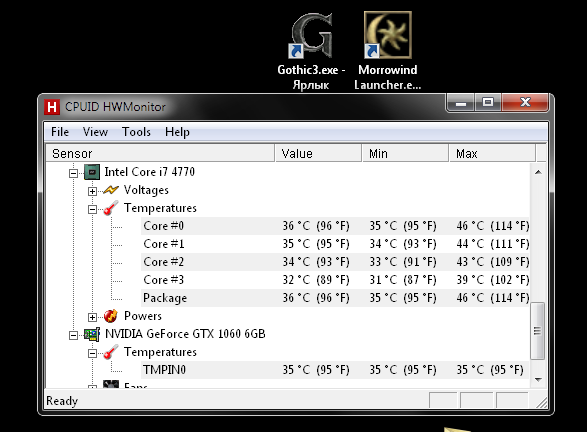Click Core #1 max value 44 °C
The height and width of the screenshot is (432, 587).
[493, 244]
